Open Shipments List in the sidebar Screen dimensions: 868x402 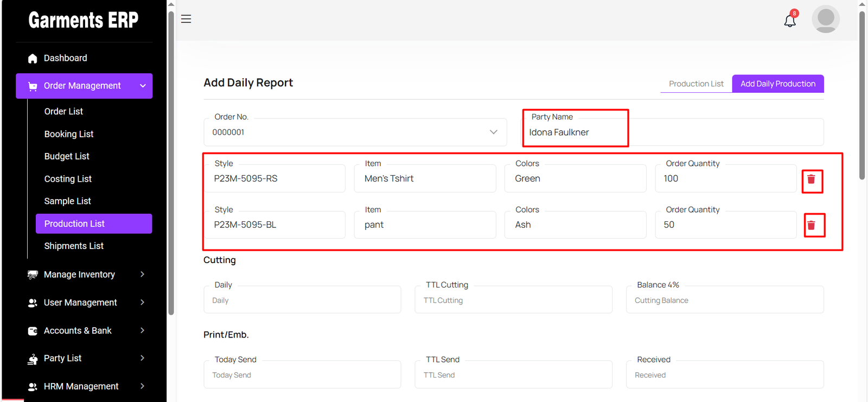(x=74, y=246)
